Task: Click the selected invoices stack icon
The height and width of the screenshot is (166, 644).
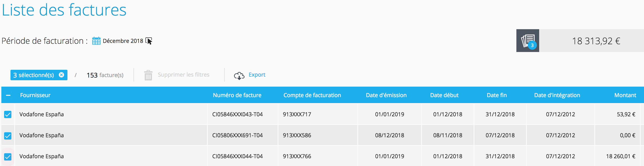Action: [x=528, y=41]
